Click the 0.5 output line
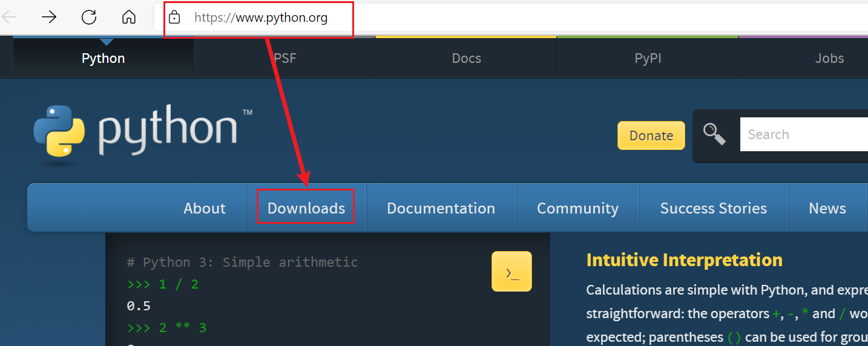Image resolution: width=868 pixels, height=346 pixels. (139, 306)
